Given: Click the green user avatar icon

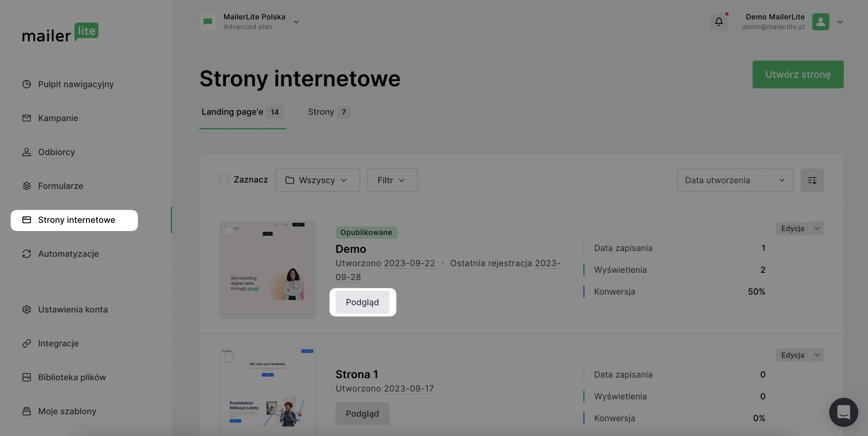Looking at the screenshot, I should 820,22.
